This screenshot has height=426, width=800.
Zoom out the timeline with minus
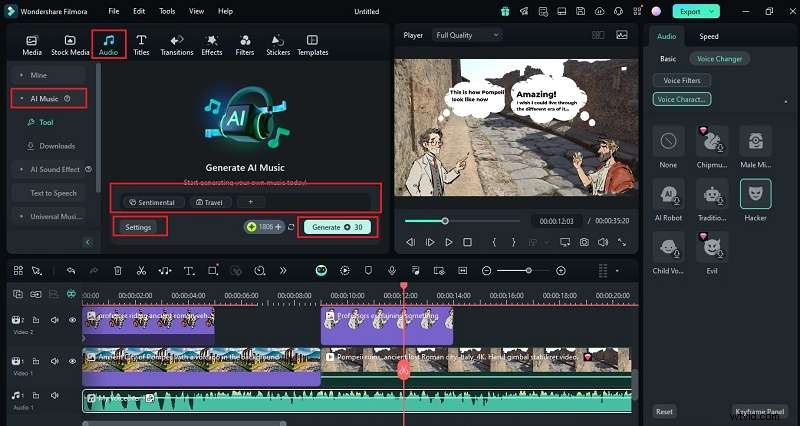(x=486, y=271)
